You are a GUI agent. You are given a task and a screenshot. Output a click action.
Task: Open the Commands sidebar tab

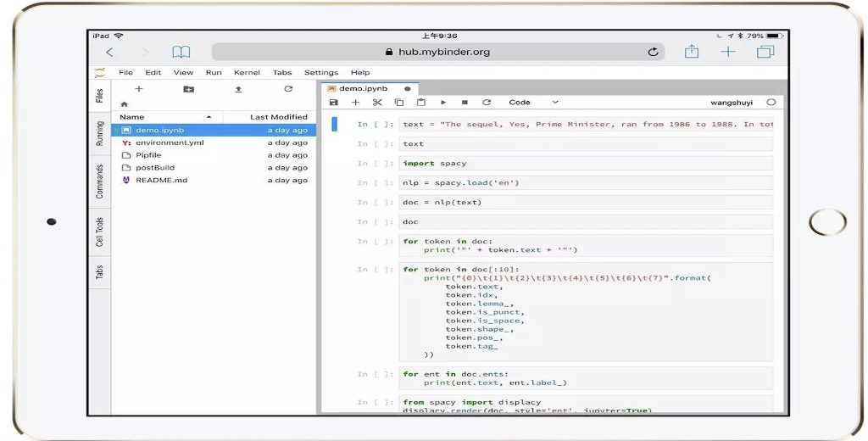100,181
